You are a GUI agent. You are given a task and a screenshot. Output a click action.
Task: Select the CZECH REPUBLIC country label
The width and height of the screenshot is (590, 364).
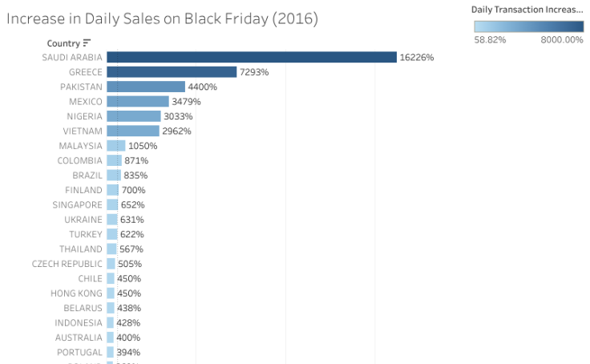pos(67,264)
